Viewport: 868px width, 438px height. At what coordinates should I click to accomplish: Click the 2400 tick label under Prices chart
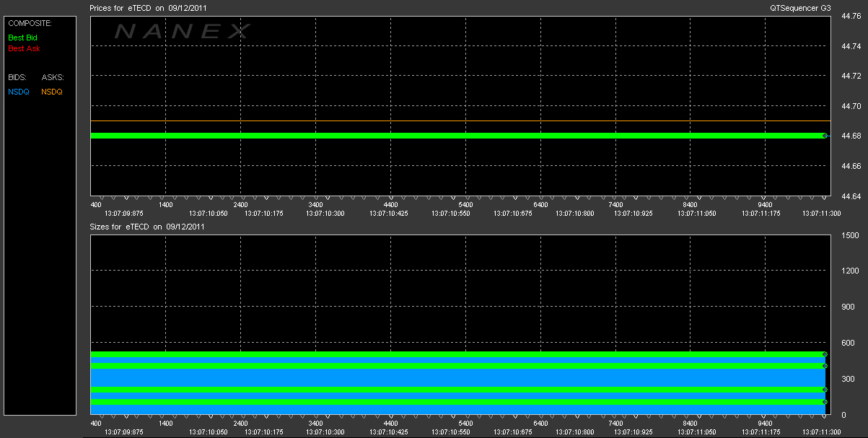(x=241, y=204)
